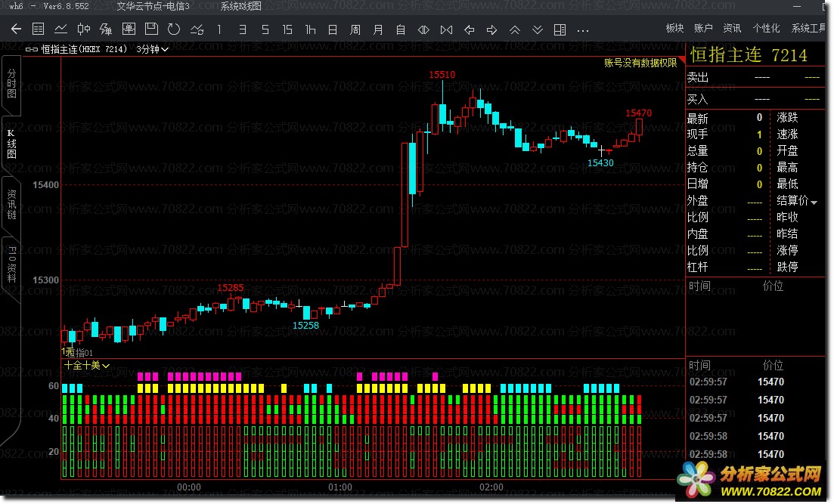Image resolution: width=834 pixels, height=504 pixels.
Task: Click the double up chevron icon
Action: pos(515,29)
